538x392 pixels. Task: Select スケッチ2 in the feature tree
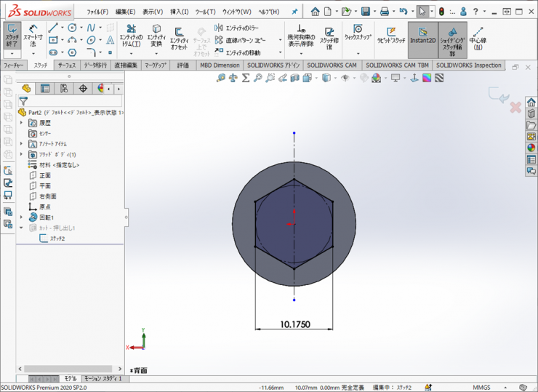coord(57,239)
